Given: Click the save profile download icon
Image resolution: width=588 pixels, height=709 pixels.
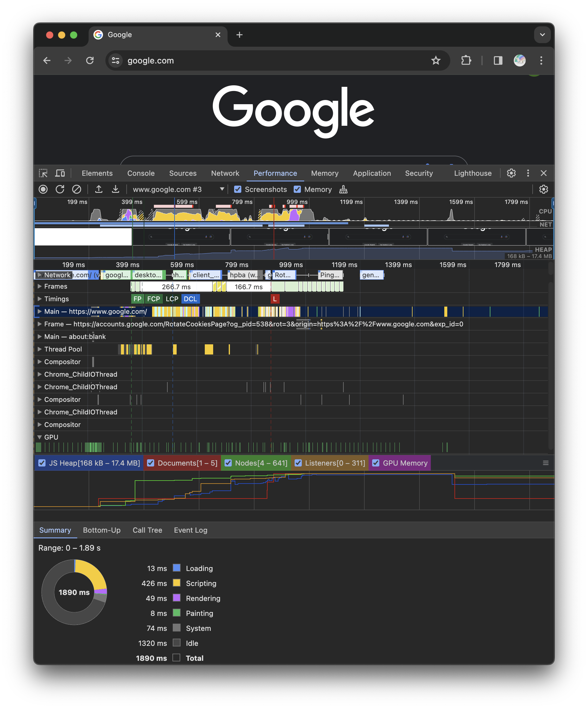Looking at the screenshot, I should [x=116, y=190].
